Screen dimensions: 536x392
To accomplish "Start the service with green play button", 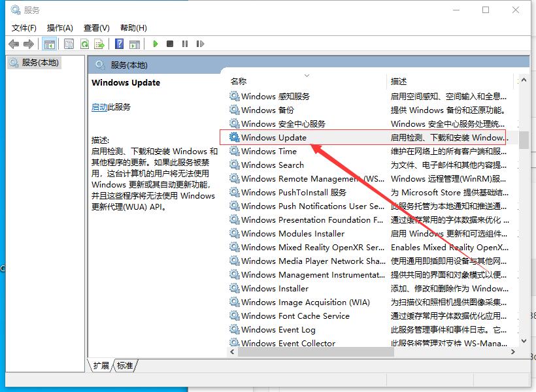I will (155, 44).
